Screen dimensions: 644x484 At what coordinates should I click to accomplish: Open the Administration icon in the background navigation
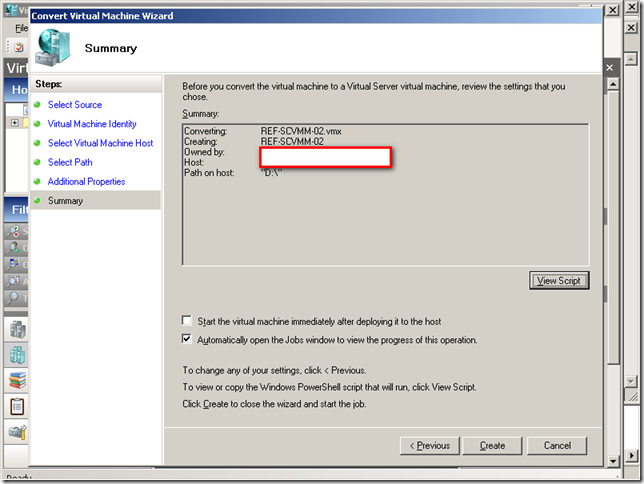17,432
